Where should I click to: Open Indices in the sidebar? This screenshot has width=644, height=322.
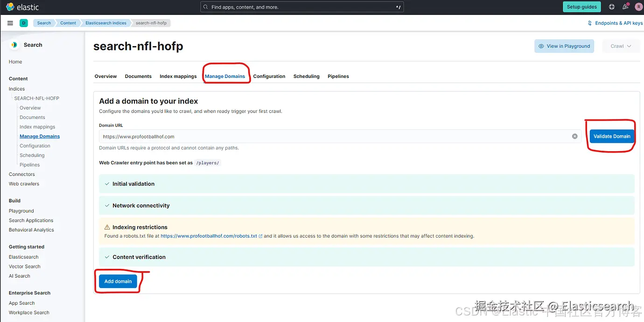[x=17, y=89]
